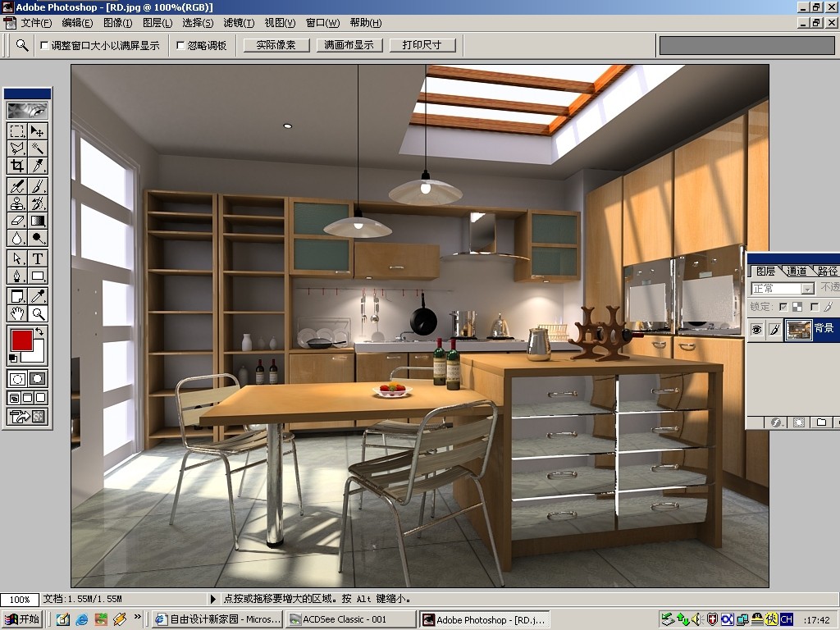Viewport: 840px width, 630px height.
Task: Select the Magic Wand tool
Action: click(x=38, y=148)
